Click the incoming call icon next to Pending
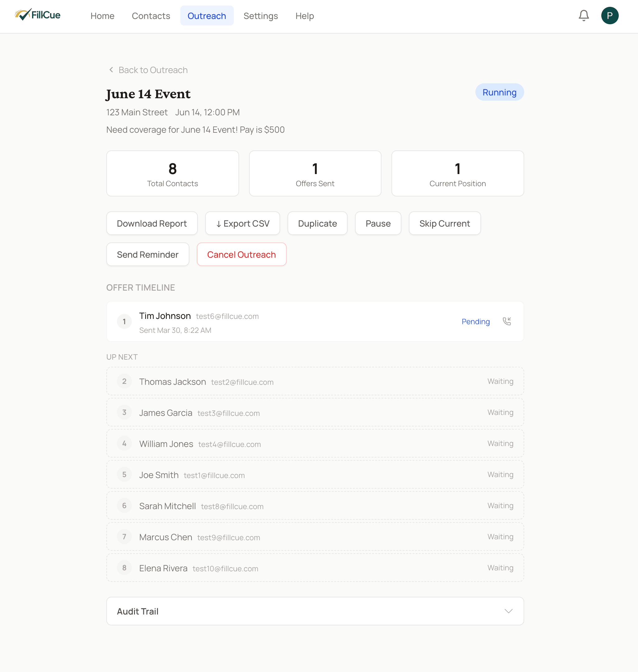Image resolution: width=638 pixels, height=672 pixels. (x=507, y=321)
